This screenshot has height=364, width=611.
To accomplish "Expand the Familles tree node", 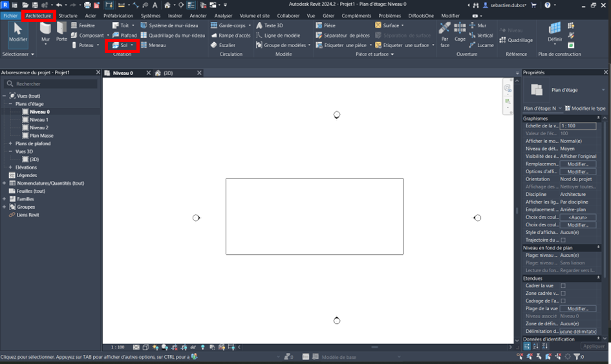I will click(x=5, y=199).
